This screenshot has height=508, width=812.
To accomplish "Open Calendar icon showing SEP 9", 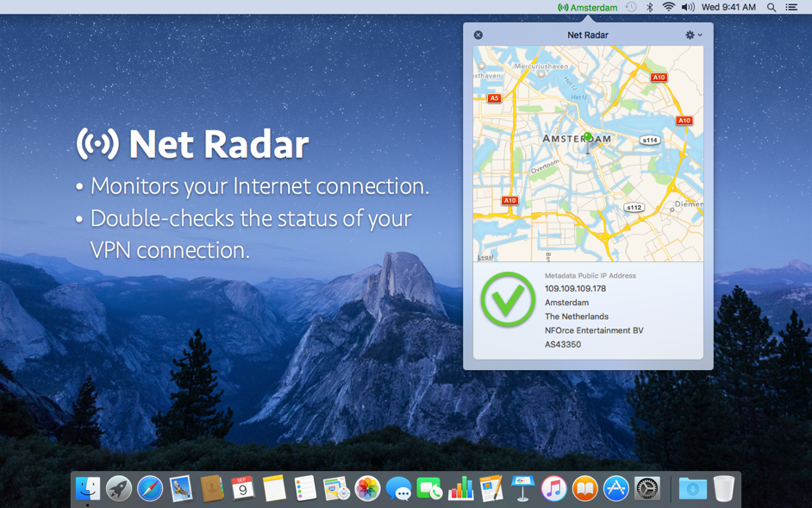I will point(243,488).
